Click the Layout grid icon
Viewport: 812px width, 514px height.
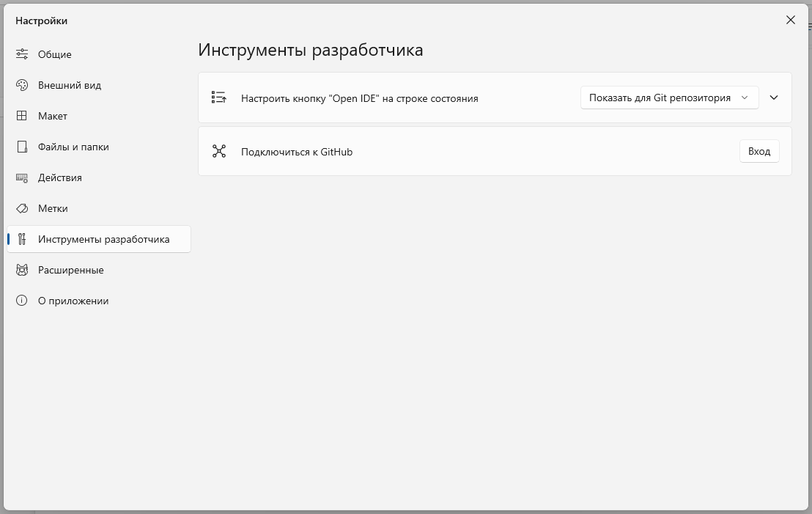point(22,116)
